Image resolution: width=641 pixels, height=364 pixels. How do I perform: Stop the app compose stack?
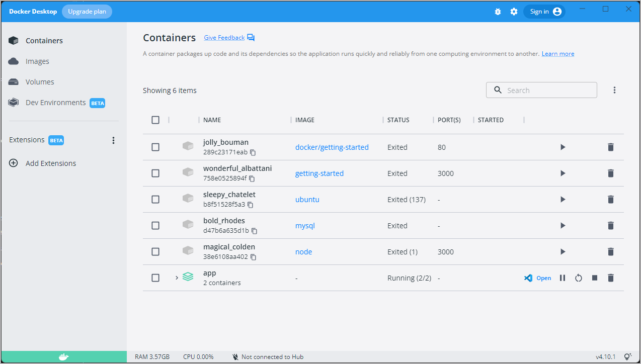[595, 278]
